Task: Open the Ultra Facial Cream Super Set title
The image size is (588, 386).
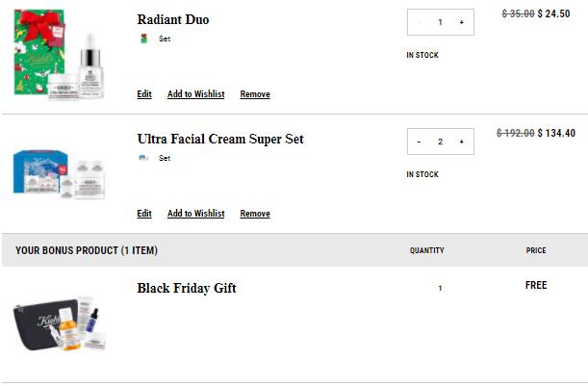Action: [x=220, y=140]
